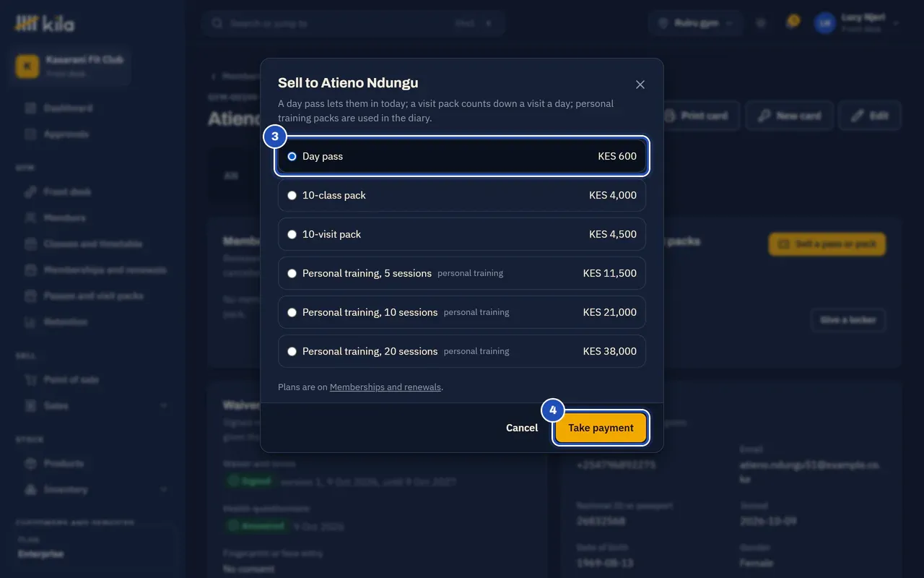The height and width of the screenshot is (578, 924).
Task: Open Point of sale in sidebar
Action: (94, 380)
